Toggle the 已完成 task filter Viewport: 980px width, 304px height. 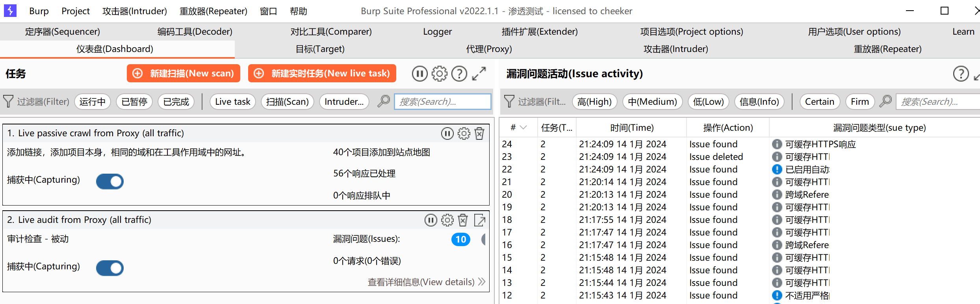176,102
